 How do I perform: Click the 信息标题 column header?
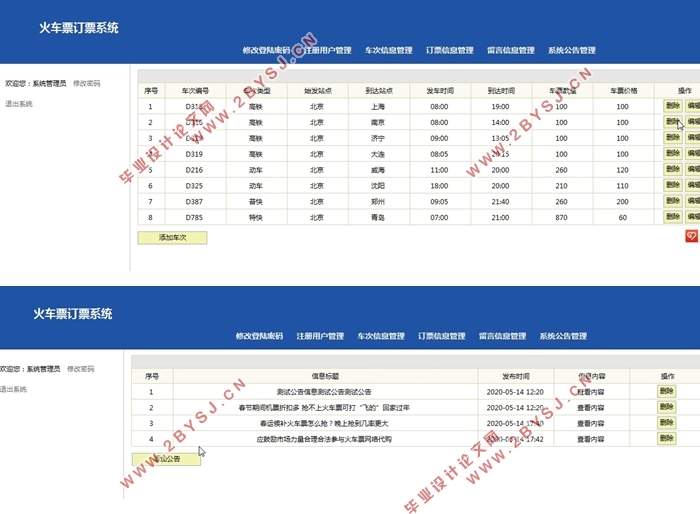click(325, 376)
